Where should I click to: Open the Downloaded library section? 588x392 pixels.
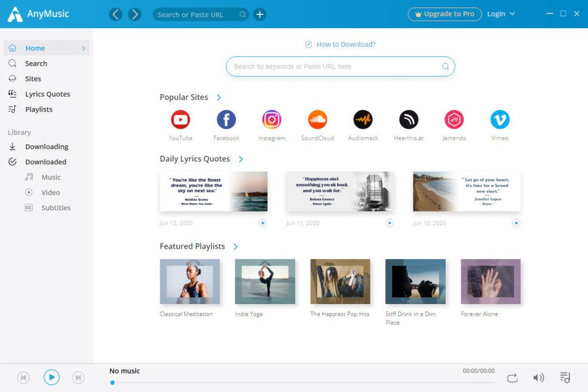[x=47, y=162]
